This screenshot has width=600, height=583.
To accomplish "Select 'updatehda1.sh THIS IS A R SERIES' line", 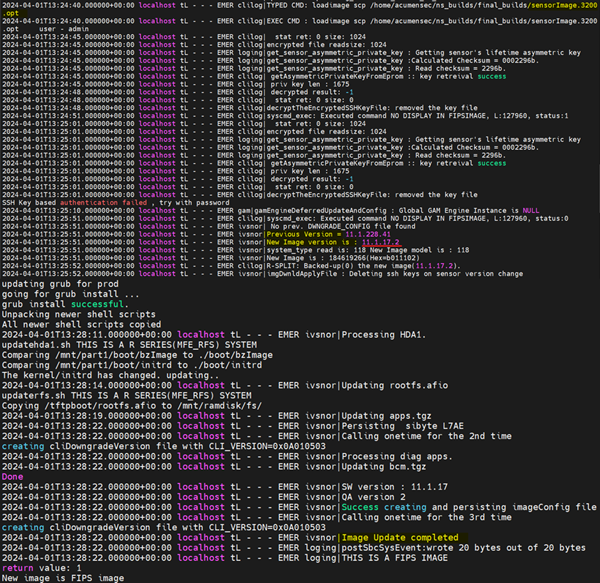I will tap(129, 345).
